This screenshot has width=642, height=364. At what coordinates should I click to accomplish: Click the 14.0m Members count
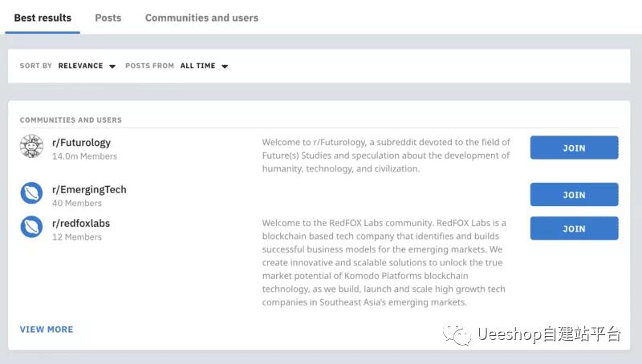85,156
